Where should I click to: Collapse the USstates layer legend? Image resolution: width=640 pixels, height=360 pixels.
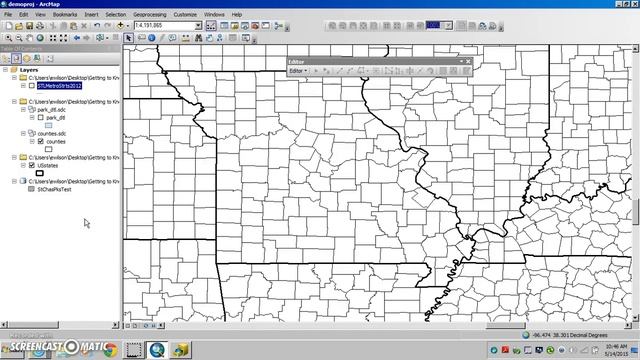tap(23, 165)
